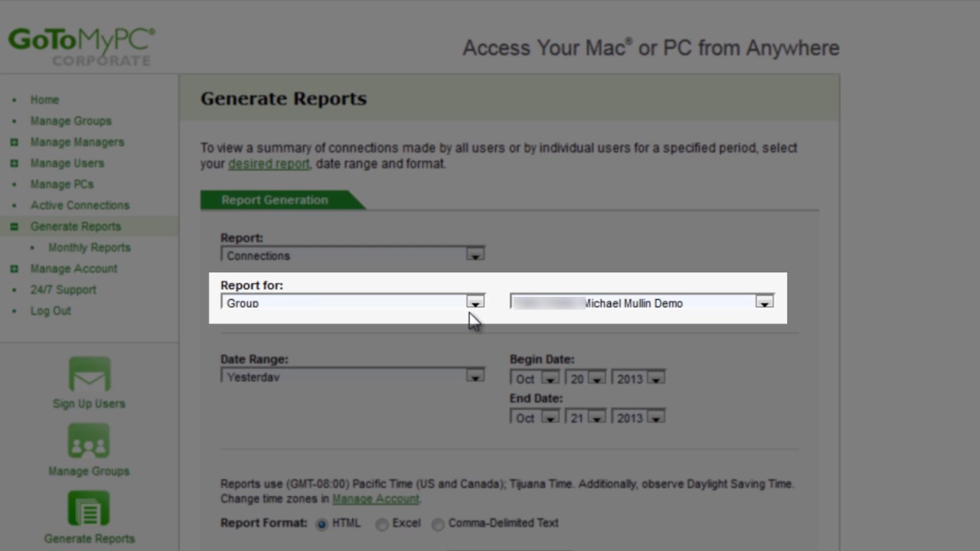Viewport: 980px width, 551px height.
Task: Open End Date year dropdown
Action: point(638,417)
